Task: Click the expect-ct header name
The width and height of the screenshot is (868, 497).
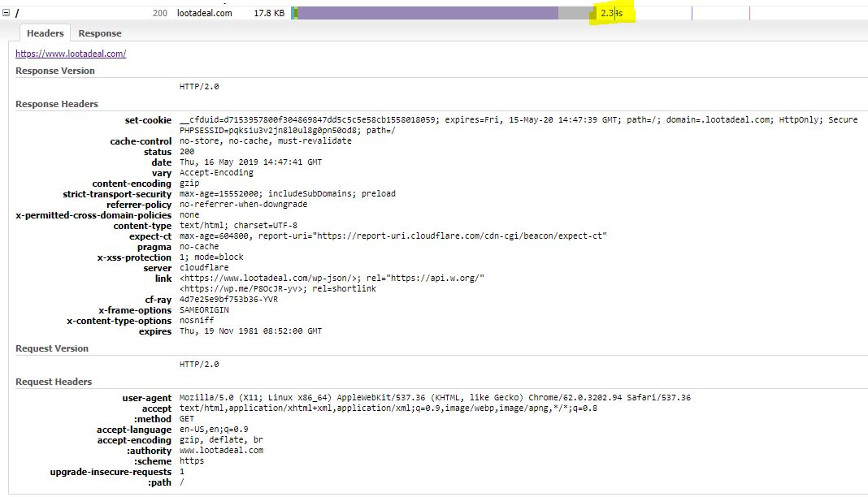Action: click(150, 236)
